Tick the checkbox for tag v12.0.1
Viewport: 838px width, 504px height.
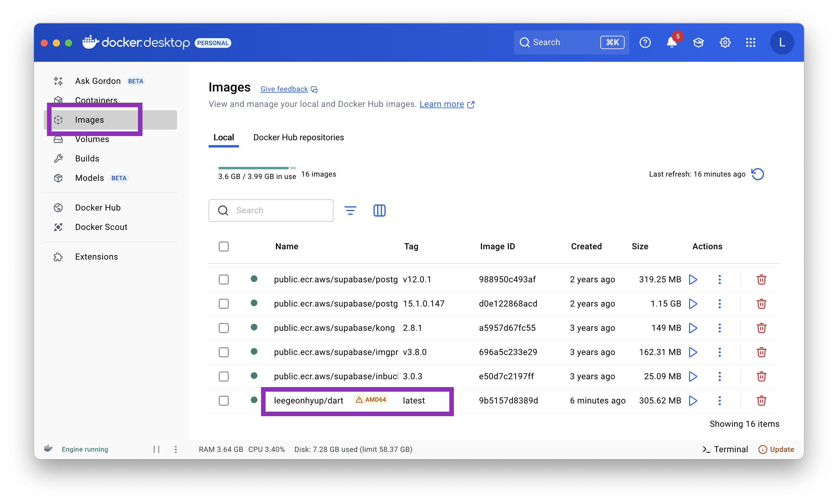click(223, 280)
